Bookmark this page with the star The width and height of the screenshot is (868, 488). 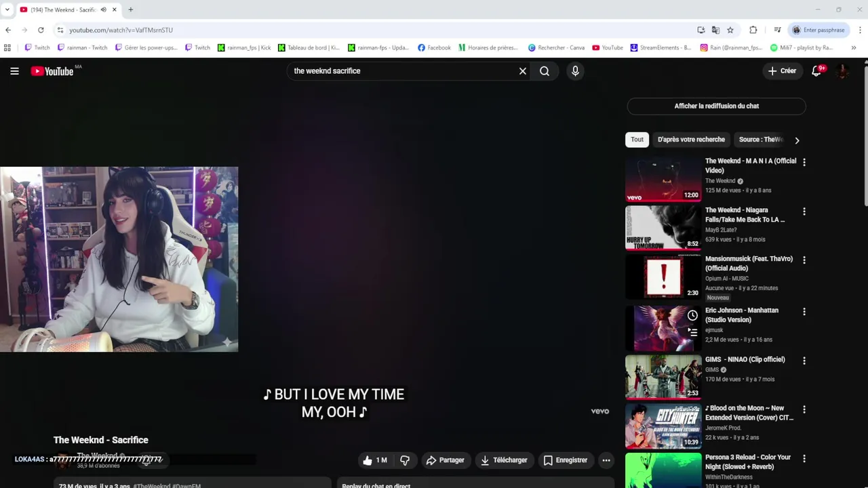tap(730, 30)
